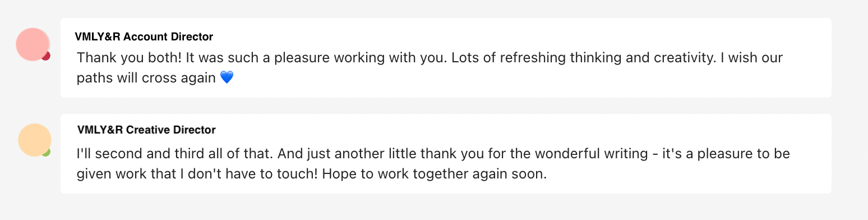Viewport: 868px width, 220px height.
Task: Click gray gap between the two messages
Action: click(x=446, y=106)
